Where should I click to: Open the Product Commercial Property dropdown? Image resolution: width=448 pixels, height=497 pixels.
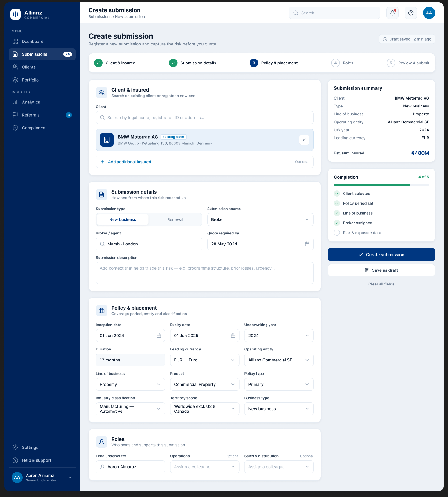coord(204,384)
